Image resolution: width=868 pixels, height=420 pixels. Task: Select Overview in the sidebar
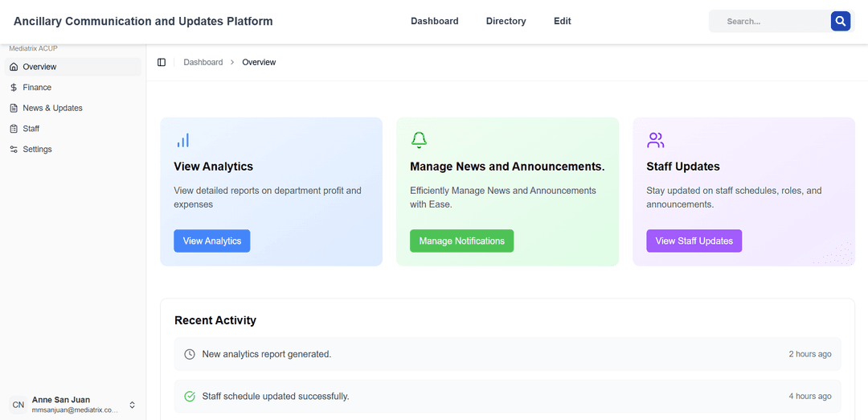(39, 67)
